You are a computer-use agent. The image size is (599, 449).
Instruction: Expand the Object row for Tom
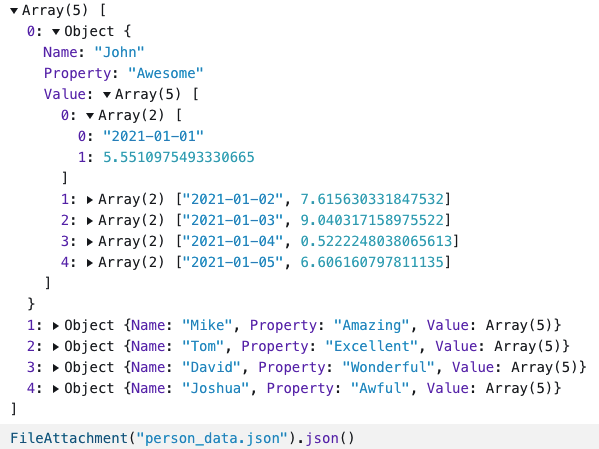coord(56,347)
